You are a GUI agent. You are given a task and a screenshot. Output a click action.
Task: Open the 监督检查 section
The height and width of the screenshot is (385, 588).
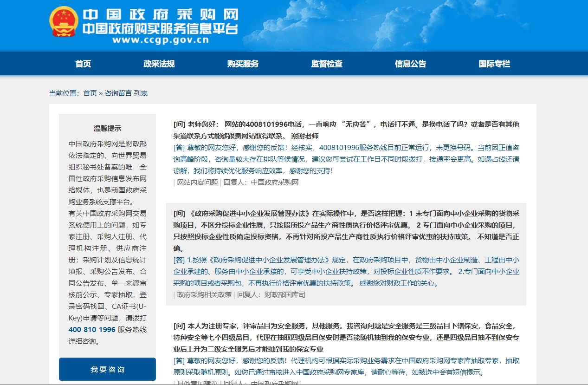tap(326, 64)
